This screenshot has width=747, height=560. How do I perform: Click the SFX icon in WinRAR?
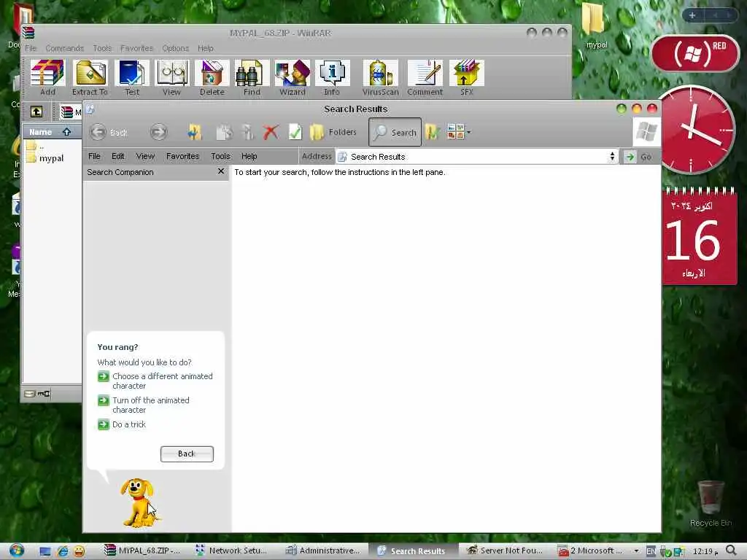click(x=467, y=77)
